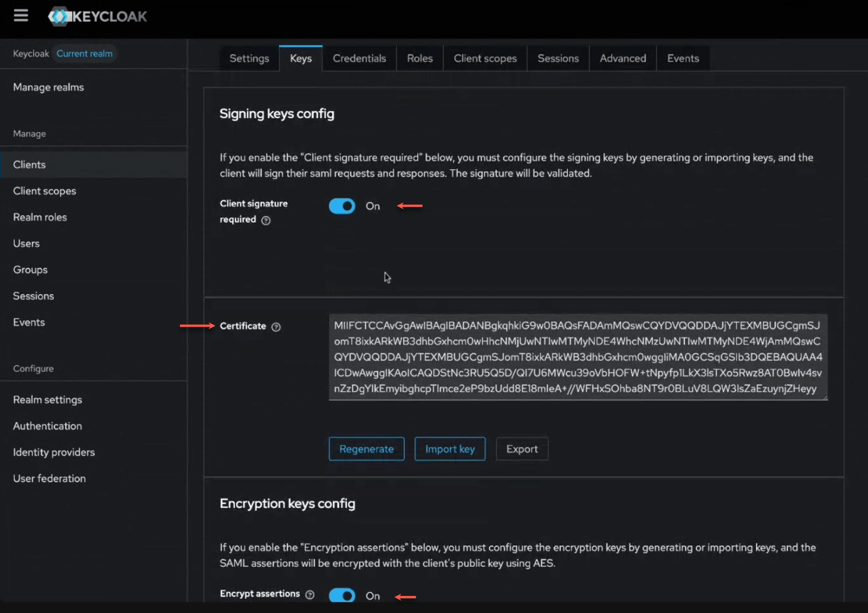Image resolution: width=868 pixels, height=613 pixels.
Task: Open Realm settings from sidebar
Action: pos(47,399)
